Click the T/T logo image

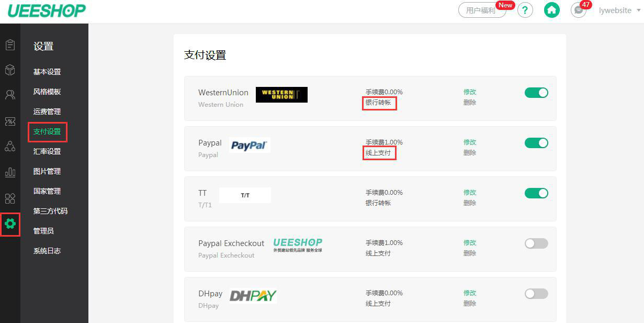(x=245, y=195)
